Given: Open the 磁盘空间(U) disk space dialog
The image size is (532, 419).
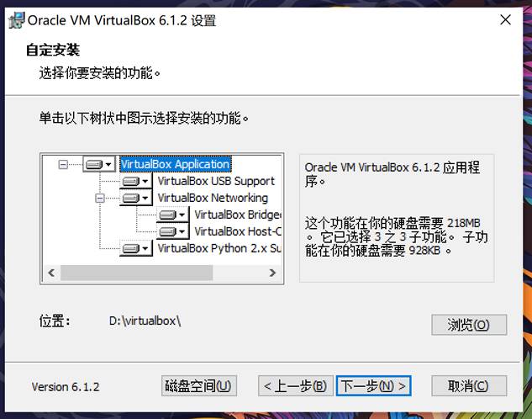Looking at the screenshot, I should point(199,385).
